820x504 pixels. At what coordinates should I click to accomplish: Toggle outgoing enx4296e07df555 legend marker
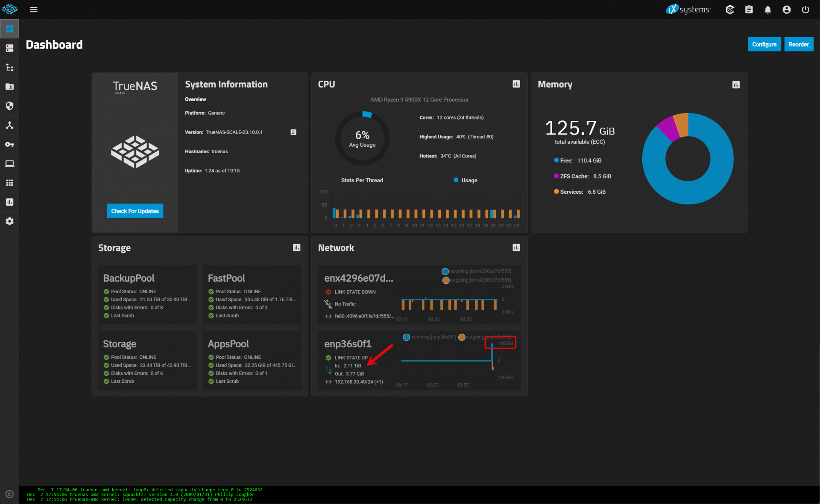(x=446, y=280)
